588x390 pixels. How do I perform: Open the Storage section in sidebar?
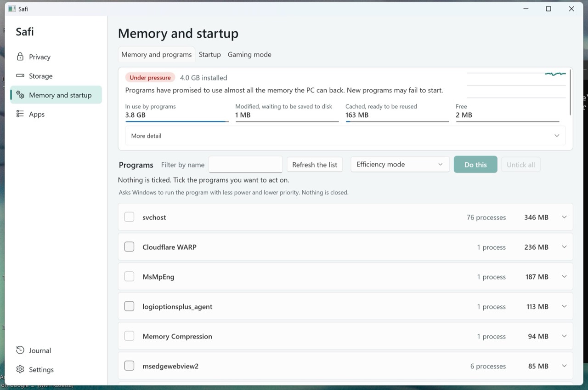point(56,76)
